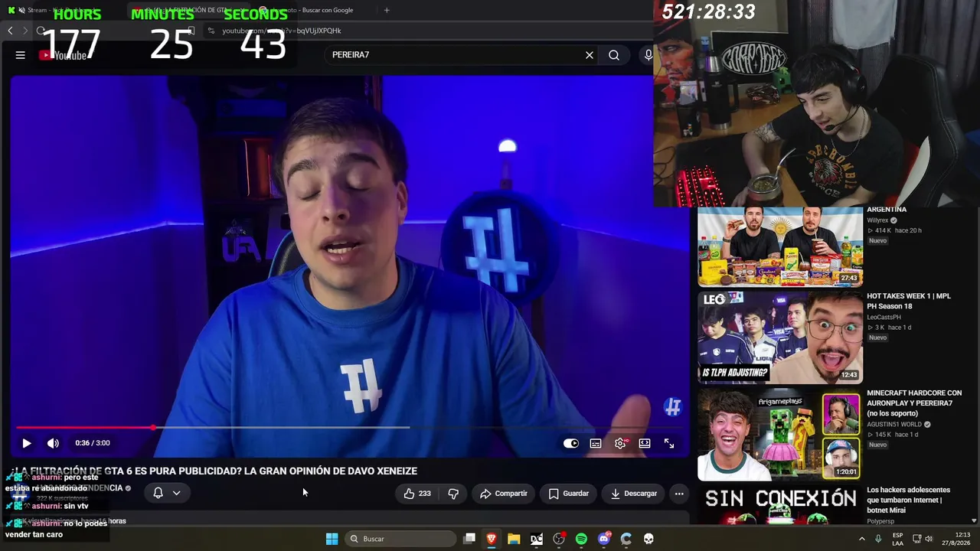Start voice search with the microphone
Screen dimensions: 980x551
[648, 55]
